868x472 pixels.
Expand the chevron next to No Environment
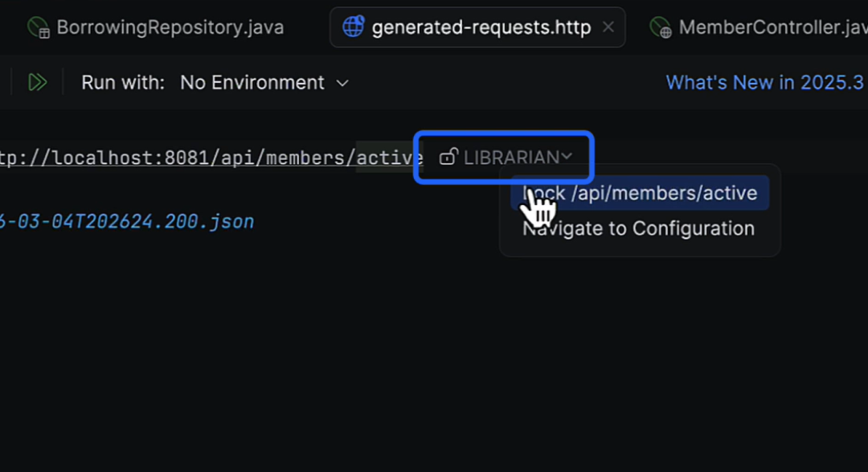342,83
